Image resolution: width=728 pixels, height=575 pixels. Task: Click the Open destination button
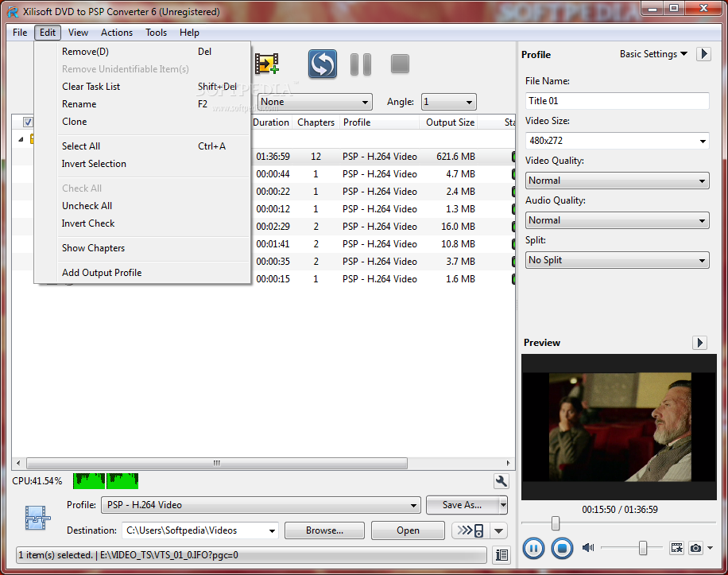click(408, 530)
